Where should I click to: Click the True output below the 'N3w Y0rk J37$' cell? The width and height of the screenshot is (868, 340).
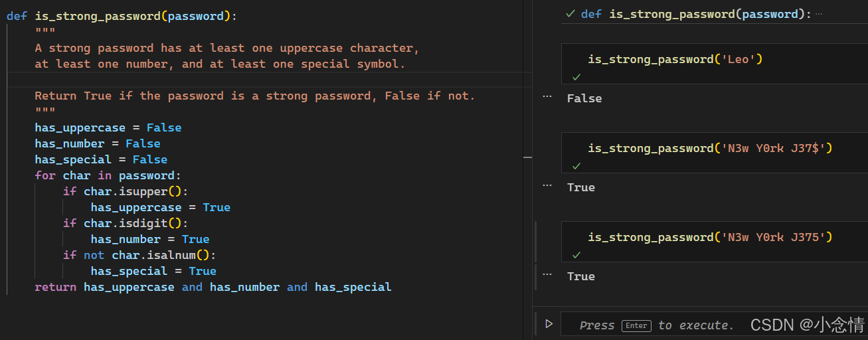[581, 187]
